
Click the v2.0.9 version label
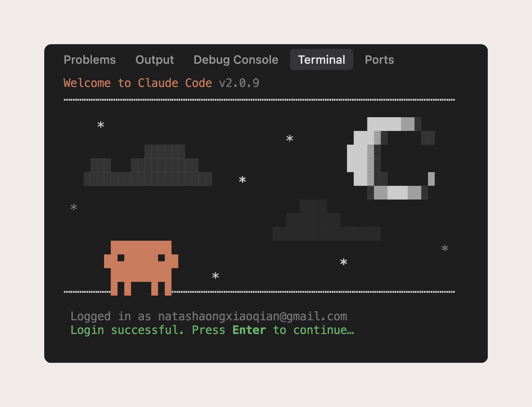(x=239, y=83)
